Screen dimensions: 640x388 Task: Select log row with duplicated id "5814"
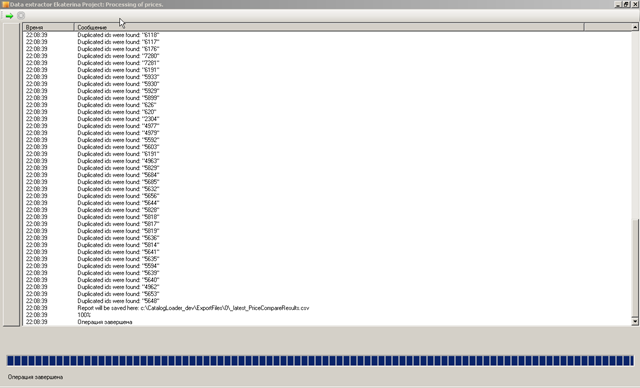[327, 245]
